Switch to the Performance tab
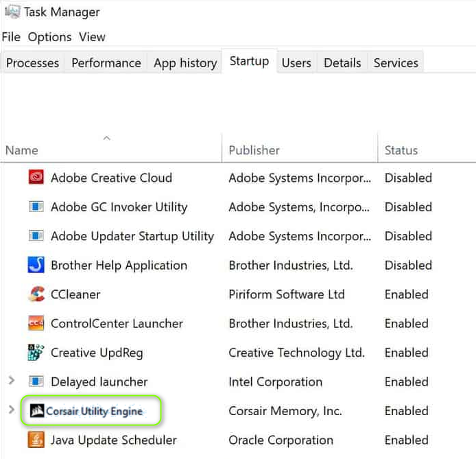This screenshot has width=476, height=459. [x=106, y=63]
